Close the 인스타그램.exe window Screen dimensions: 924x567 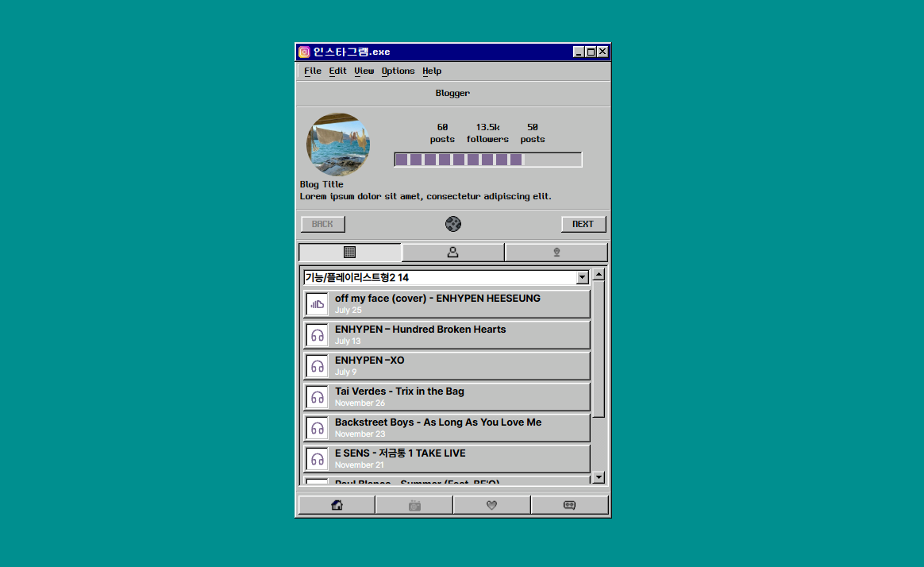[x=603, y=52]
